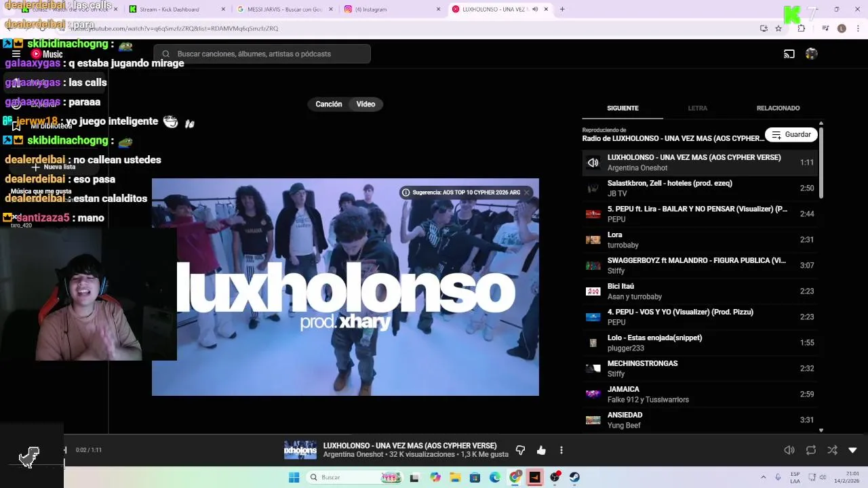This screenshot has width=868, height=488.
Task: Open the YouTube Music account avatar
Action: 812,54
